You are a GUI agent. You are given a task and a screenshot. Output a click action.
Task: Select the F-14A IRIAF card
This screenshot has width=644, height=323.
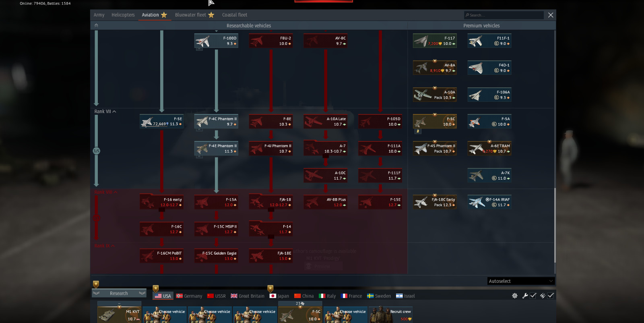(489, 202)
